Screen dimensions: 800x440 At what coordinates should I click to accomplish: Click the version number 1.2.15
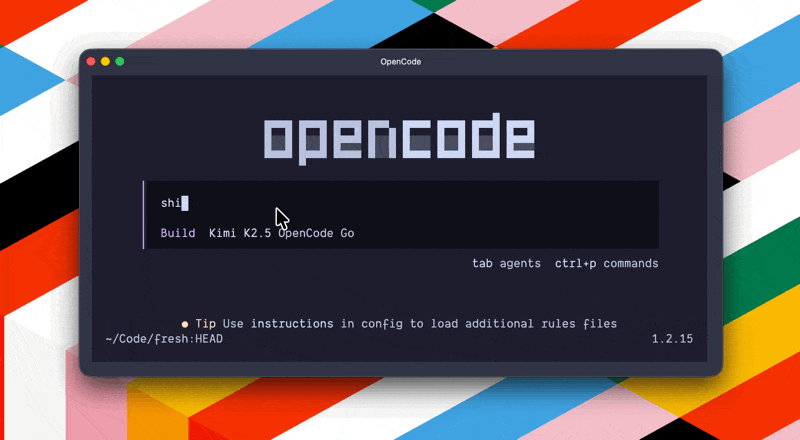[x=672, y=339]
